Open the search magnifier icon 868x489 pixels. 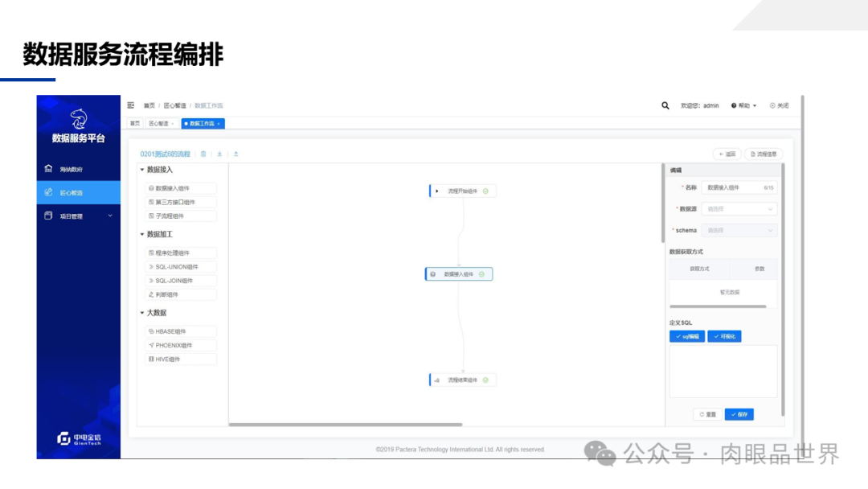(665, 105)
